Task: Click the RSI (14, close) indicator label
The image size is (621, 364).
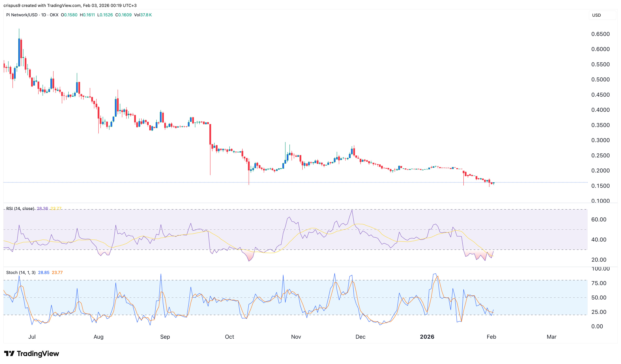Action: pyautogui.click(x=21, y=208)
